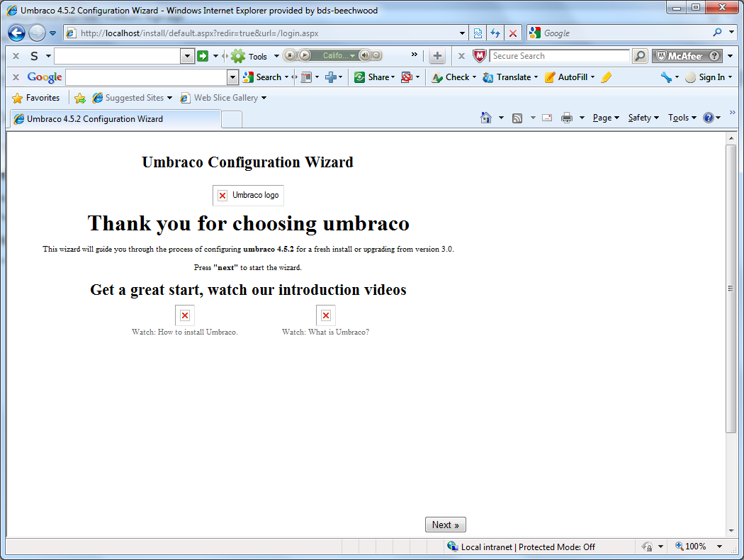
Task: Click the Print icon
Action: (x=567, y=118)
